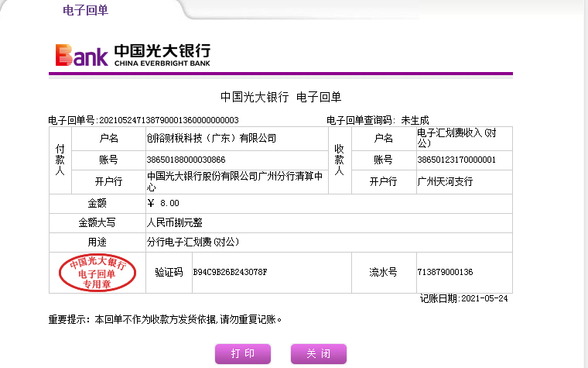Click the 人民币捌元整 amount in words

click(x=174, y=222)
